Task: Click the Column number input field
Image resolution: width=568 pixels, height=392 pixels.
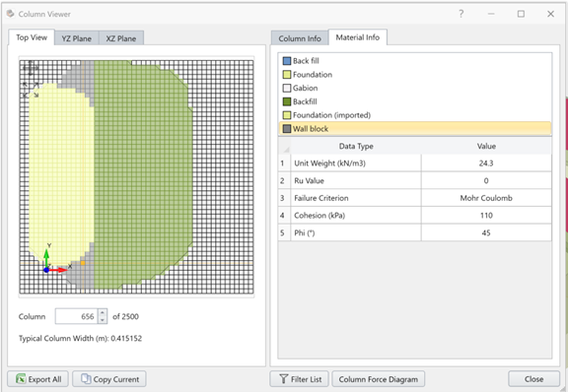Action: [x=77, y=316]
